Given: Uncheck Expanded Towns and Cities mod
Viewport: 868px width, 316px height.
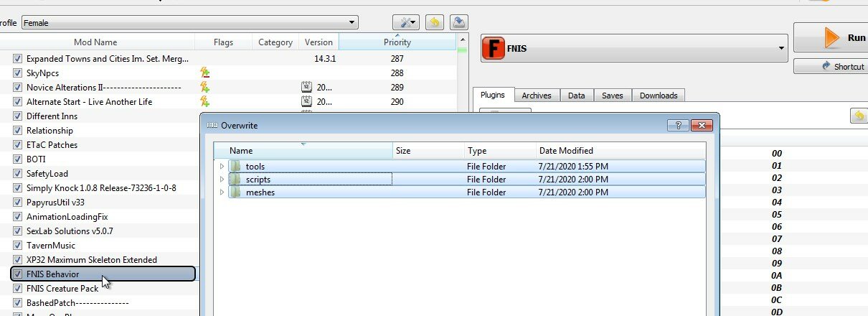Looking at the screenshot, I should pos(17,58).
